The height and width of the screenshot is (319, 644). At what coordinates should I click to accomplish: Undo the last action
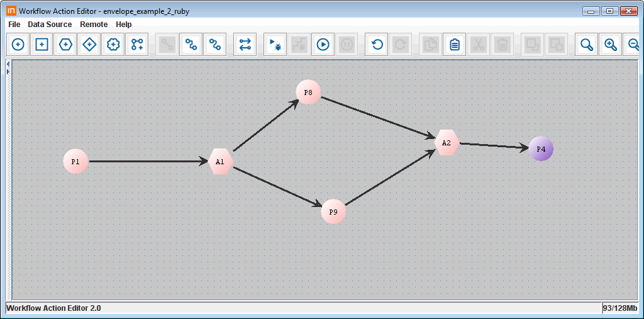pyautogui.click(x=377, y=45)
